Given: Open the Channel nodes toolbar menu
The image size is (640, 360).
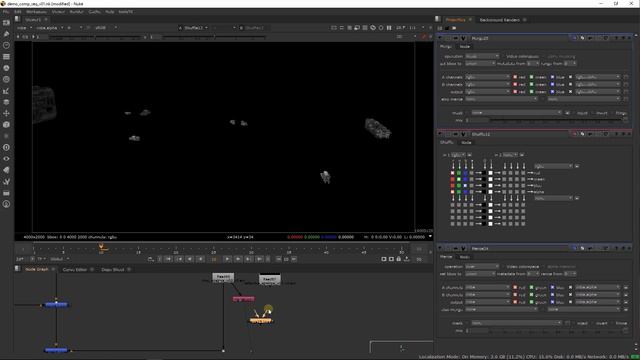Looking at the screenshot, I should point(6,57).
